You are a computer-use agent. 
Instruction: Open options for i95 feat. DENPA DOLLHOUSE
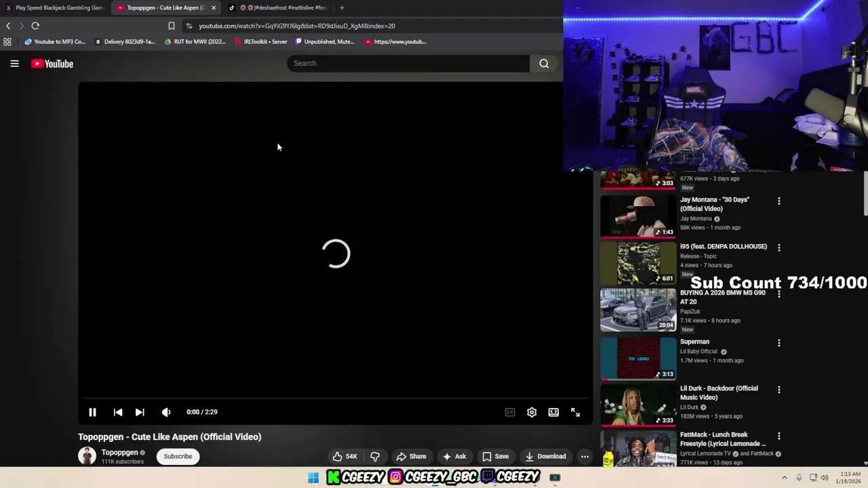pyautogui.click(x=778, y=248)
